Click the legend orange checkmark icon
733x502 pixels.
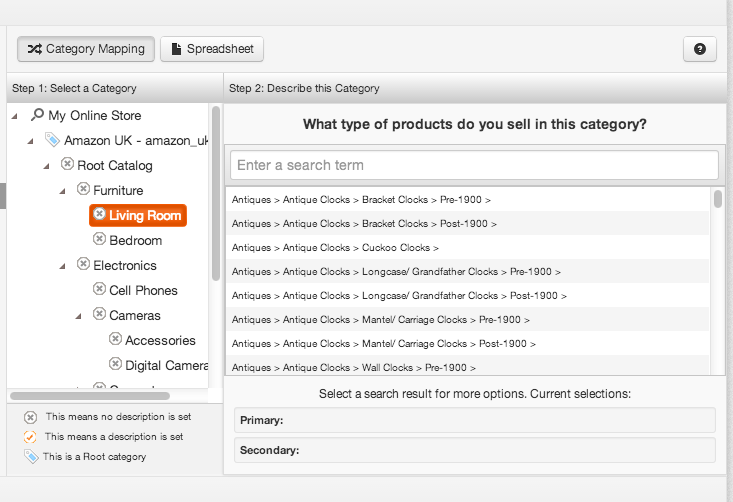click(30, 437)
